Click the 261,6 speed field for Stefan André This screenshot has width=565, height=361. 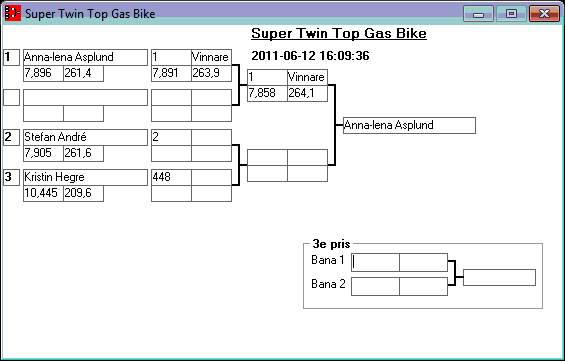point(84,153)
